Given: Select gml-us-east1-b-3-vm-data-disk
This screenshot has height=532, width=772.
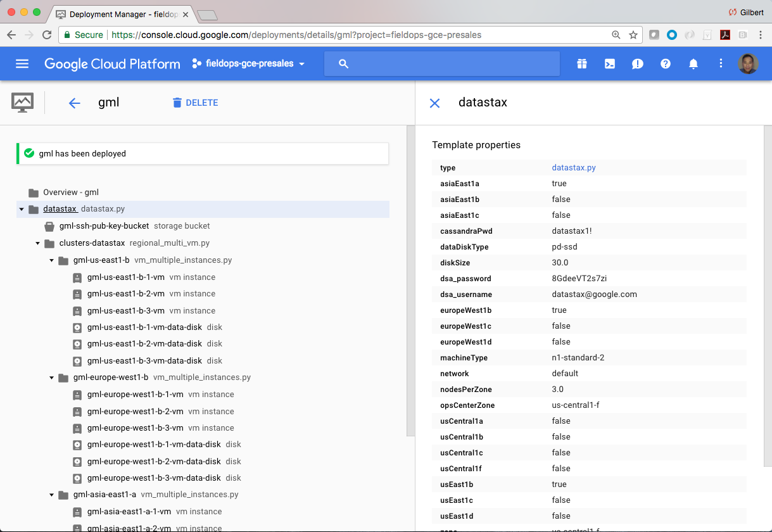Looking at the screenshot, I should 144,361.
